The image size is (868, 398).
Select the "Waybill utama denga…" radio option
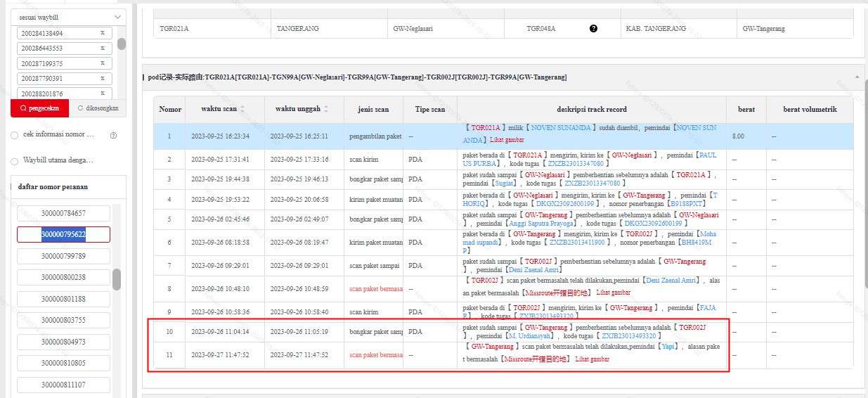[x=15, y=161]
